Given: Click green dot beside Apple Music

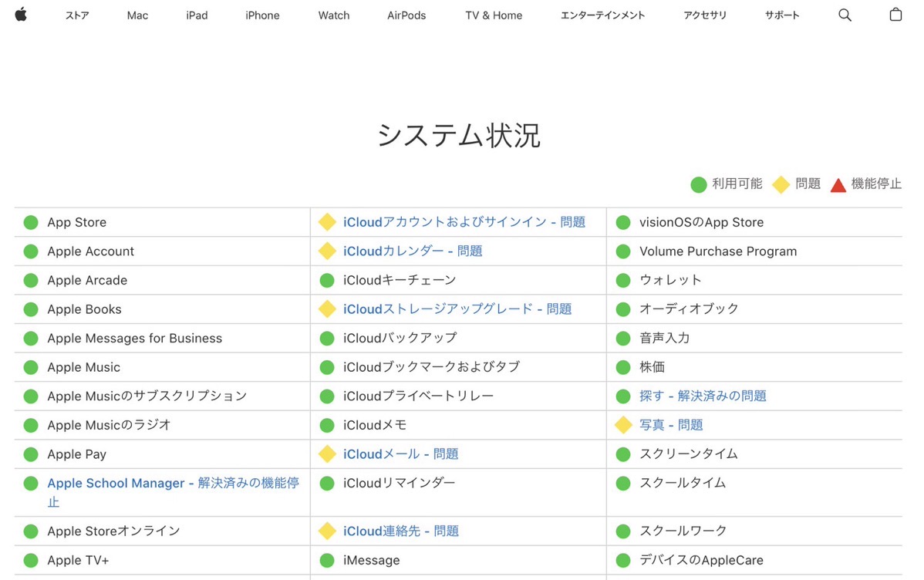Looking at the screenshot, I should click(31, 367).
